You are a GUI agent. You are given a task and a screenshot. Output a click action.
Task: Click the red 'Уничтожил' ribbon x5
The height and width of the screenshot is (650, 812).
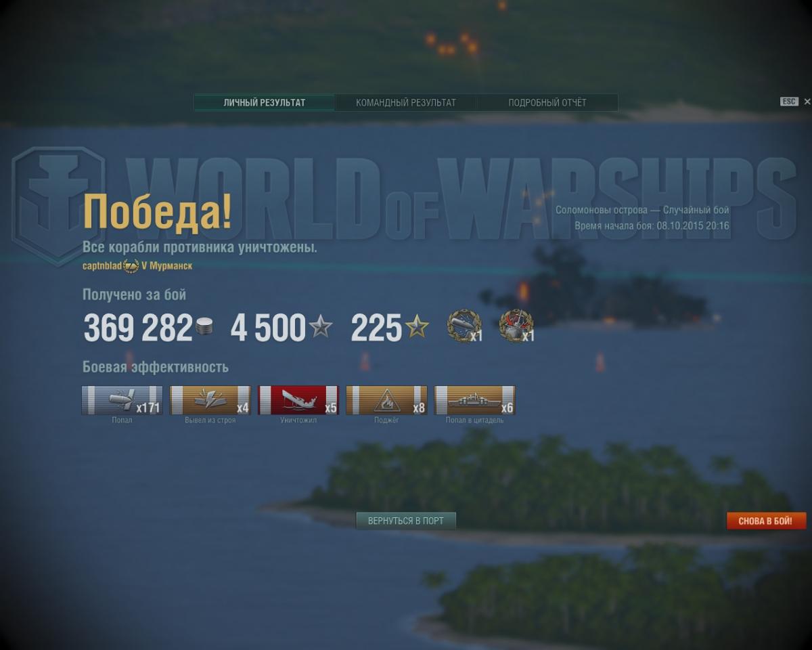[x=298, y=400]
